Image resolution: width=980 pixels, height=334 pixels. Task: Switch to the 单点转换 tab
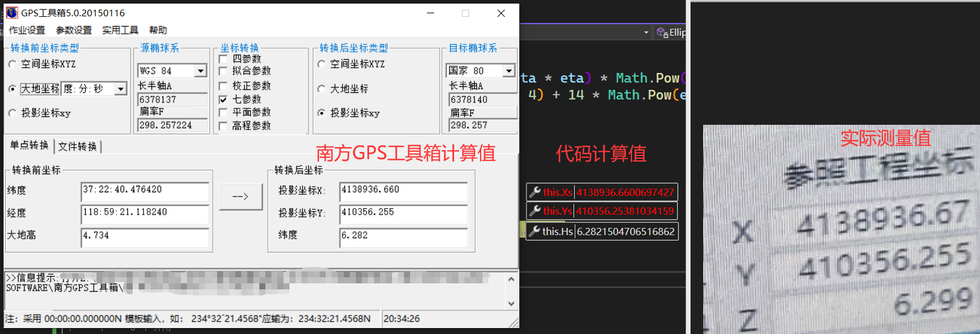pyautogui.click(x=29, y=145)
